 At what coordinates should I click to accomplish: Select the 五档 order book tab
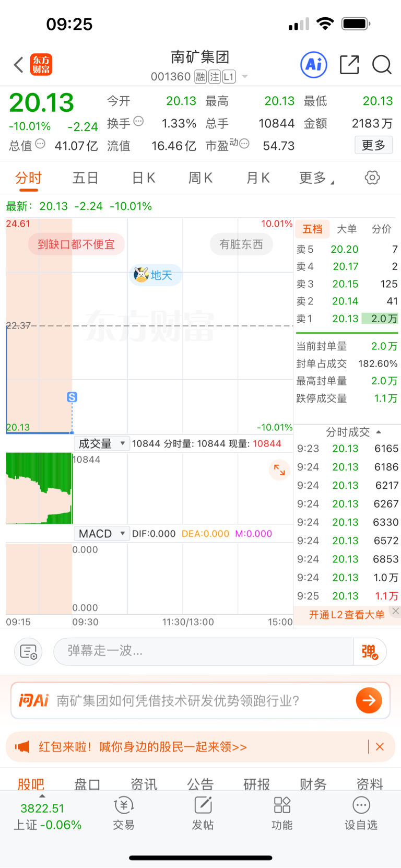313,229
